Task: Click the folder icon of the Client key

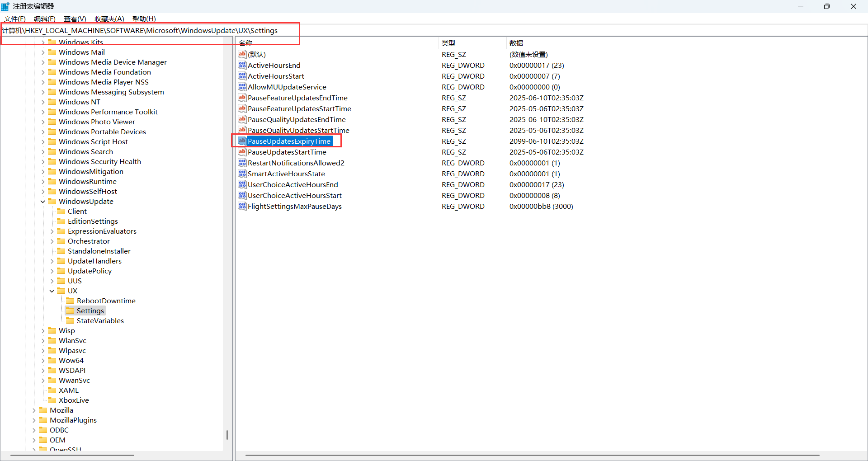Action: pyautogui.click(x=61, y=211)
